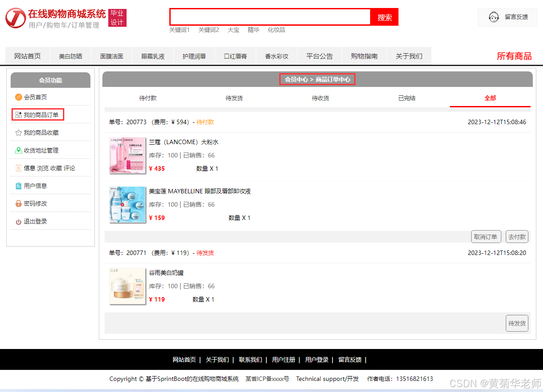Viewport: 543px width, 392px height.
Task: Click price text ¥ 435
Action: (x=157, y=169)
